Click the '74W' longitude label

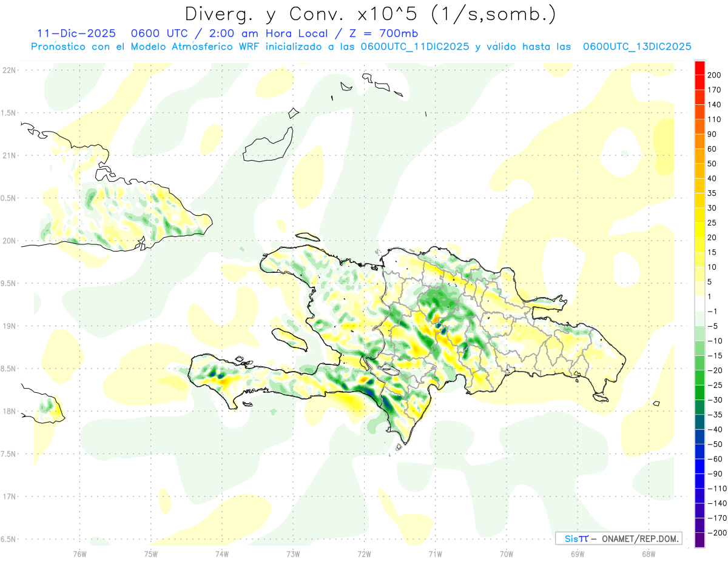[221, 554]
